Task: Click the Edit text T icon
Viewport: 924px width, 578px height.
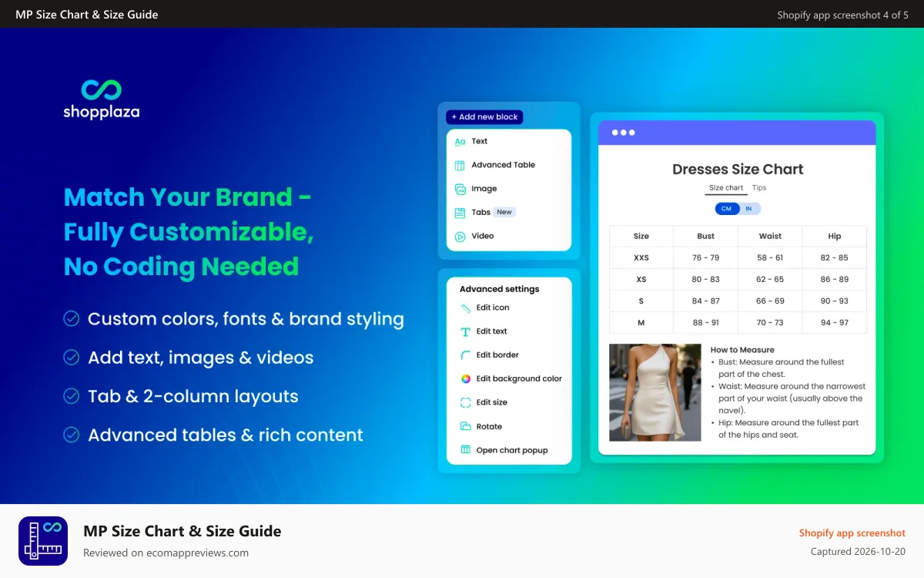Action: (x=465, y=331)
